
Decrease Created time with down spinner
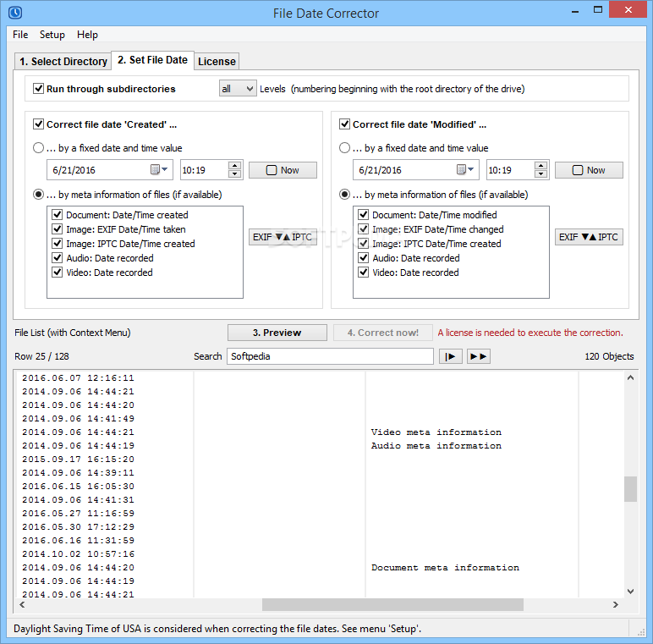pos(235,173)
